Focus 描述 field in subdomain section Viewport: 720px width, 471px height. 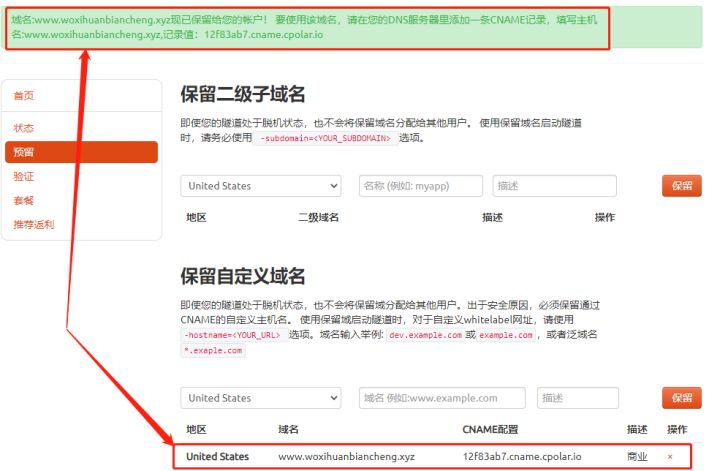tap(555, 186)
